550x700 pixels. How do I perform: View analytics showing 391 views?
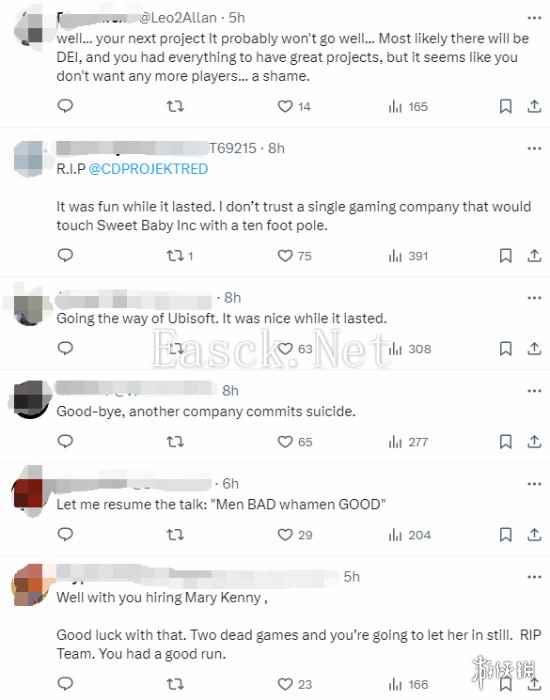[408, 256]
